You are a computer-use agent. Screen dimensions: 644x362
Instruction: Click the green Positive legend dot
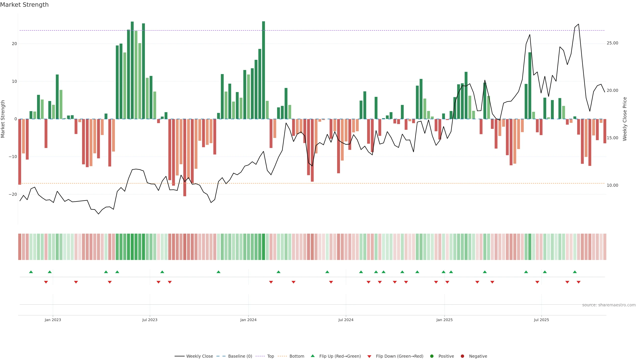(x=432, y=356)
